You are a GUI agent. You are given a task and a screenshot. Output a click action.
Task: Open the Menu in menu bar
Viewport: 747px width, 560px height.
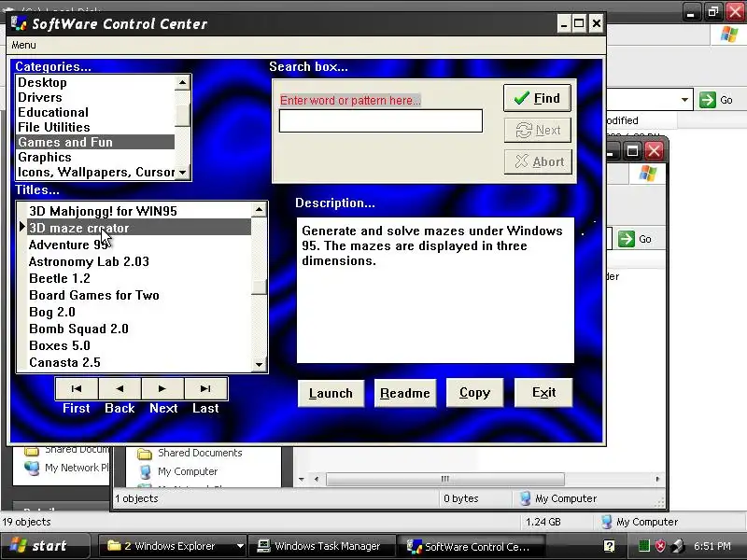[23, 45]
